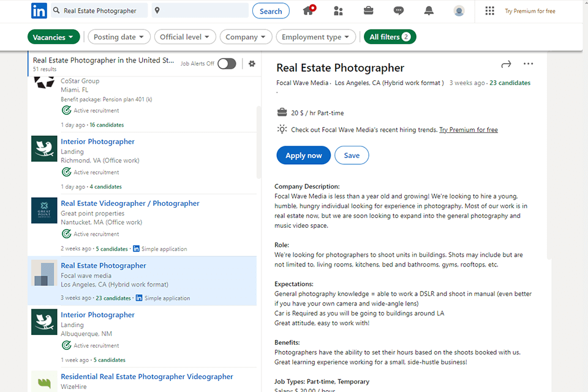The image size is (588, 392).
Task: Click Simple application icon on Great Point listing
Action: click(136, 249)
